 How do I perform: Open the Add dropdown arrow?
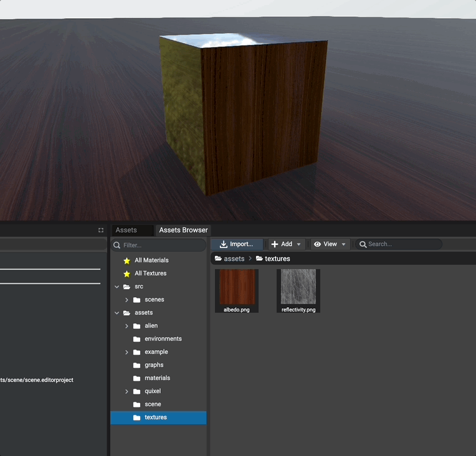298,244
